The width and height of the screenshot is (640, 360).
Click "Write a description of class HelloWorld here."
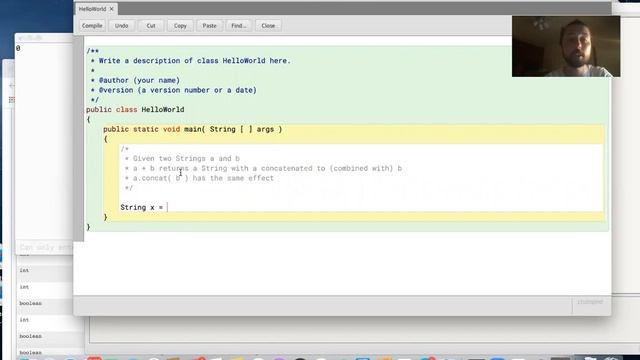click(195, 61)
